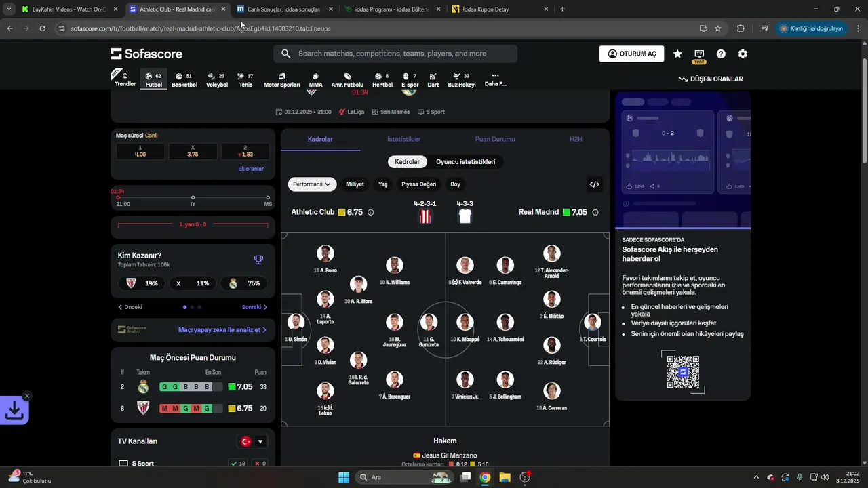Open Sofascore settings gear icon
This screenshot has width=868, height=488.
[743, 54]
